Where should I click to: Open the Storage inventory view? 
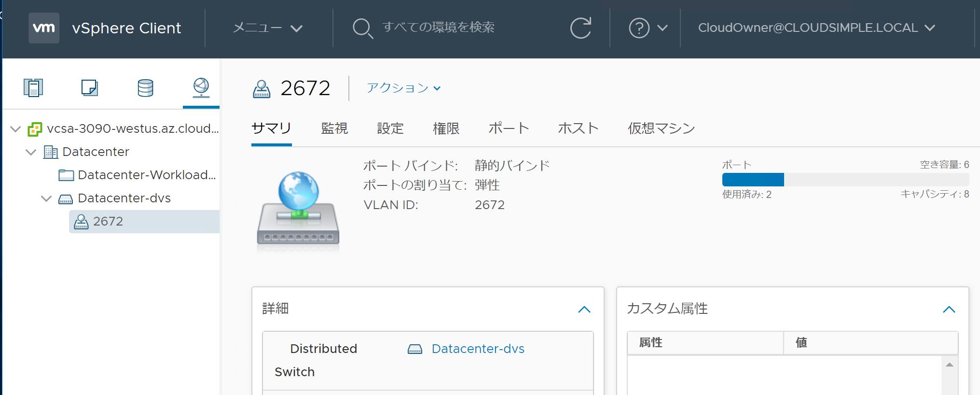tap(145, 88)
